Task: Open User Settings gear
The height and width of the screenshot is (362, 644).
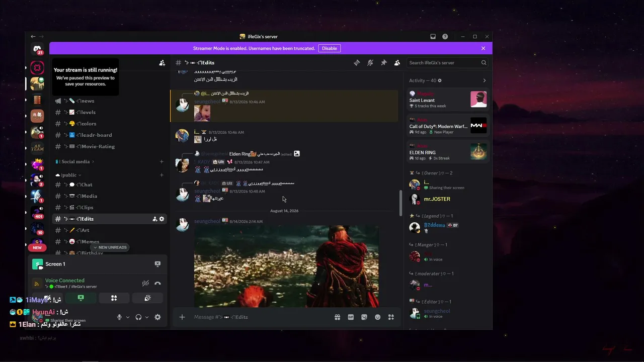Action: (x=157, y=317)
